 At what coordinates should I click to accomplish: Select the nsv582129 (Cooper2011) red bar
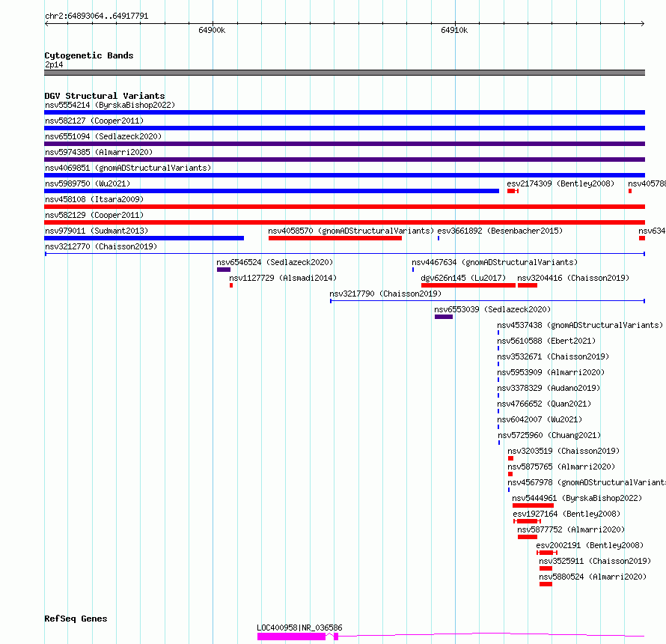pos(344,222)
